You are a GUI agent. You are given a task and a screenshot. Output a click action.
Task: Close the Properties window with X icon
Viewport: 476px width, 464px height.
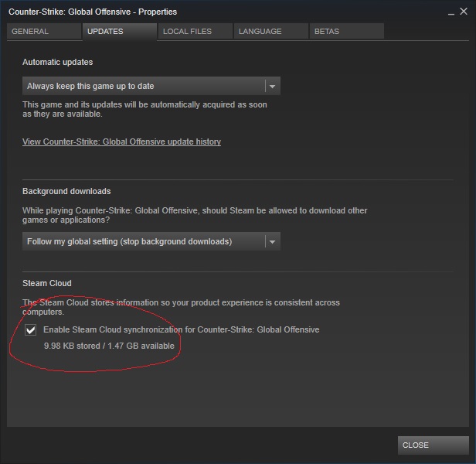point(464,12)
